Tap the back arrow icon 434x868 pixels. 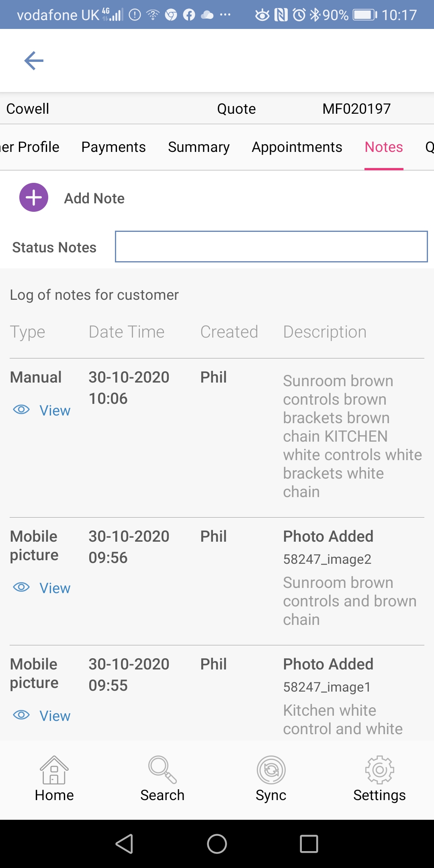click(34, 61)
